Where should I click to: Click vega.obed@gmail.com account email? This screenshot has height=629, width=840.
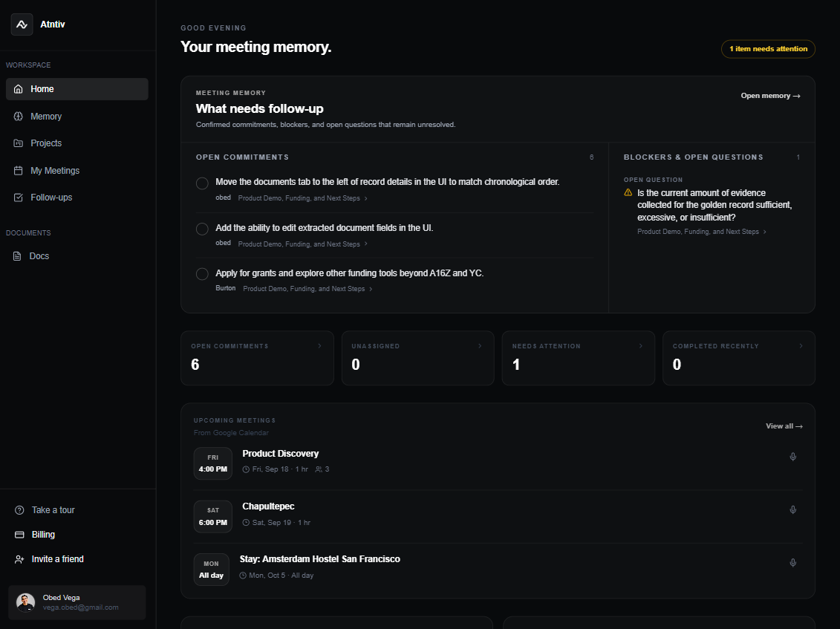(80, 607)
